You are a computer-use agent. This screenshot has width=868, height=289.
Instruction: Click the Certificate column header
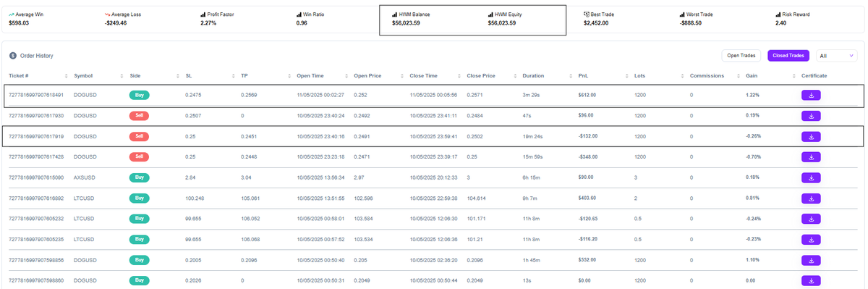(x=814, y=75)
